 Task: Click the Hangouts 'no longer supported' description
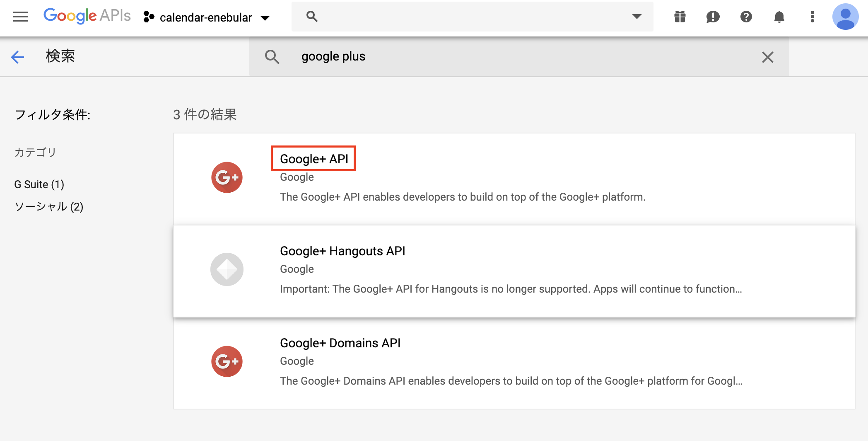click(x=511, y=289)
